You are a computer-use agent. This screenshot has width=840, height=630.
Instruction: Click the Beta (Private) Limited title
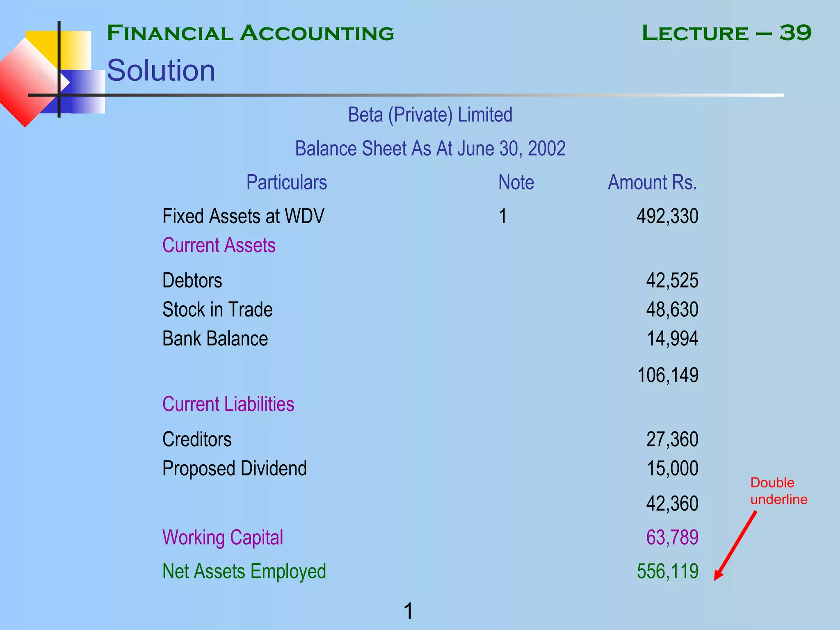point(430,115)
